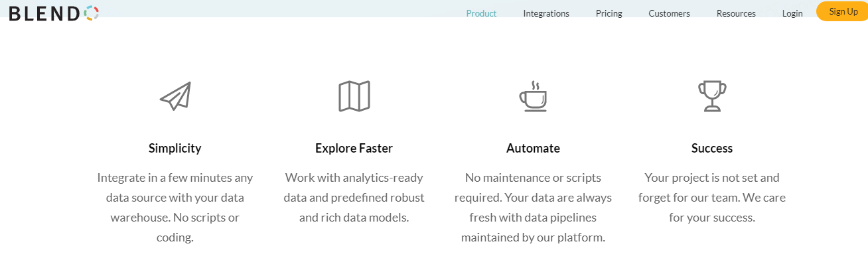
Task: Click the paper plane Simplicity icon
Action: (x=175, y=96)
